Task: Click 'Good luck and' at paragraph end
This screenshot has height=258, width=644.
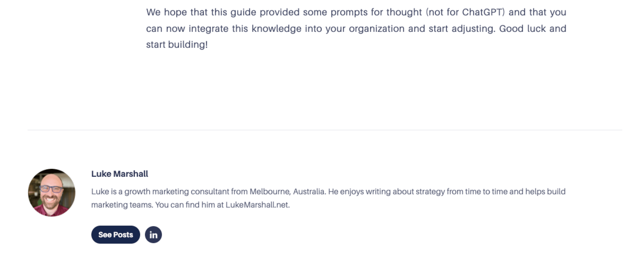Action: click(x=533, y=28)
